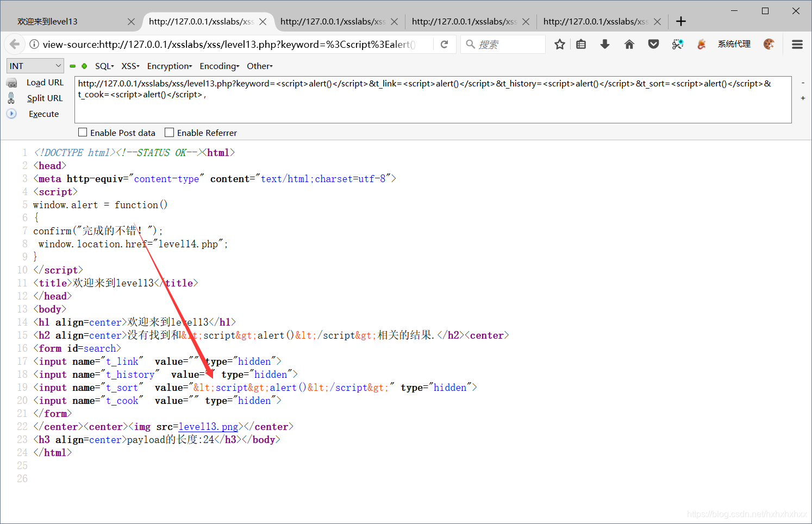Open the level13.png link in source
Image resolution: width=812 pixels, height=524 pixels.
(x=208, y=427)
